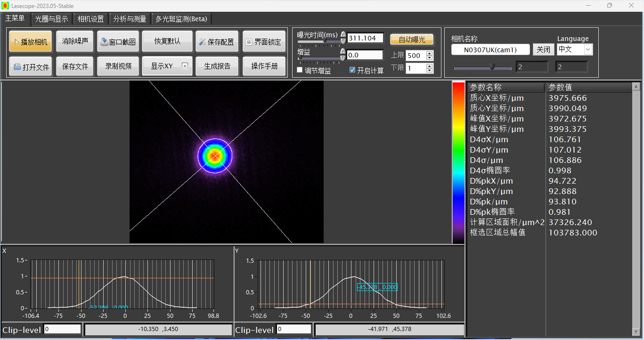The width and height of the screenshot is (644, 340).
Task: Generate a report via 生成报告
Action: click(x=217, y=66)
